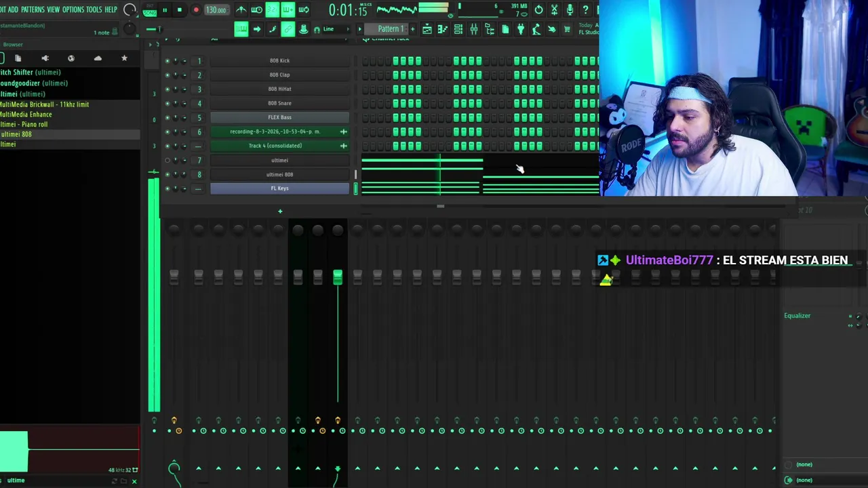Screen dimensions: 868x488
Task: Click the touch controller hand icon
Action: coord(552,28)
